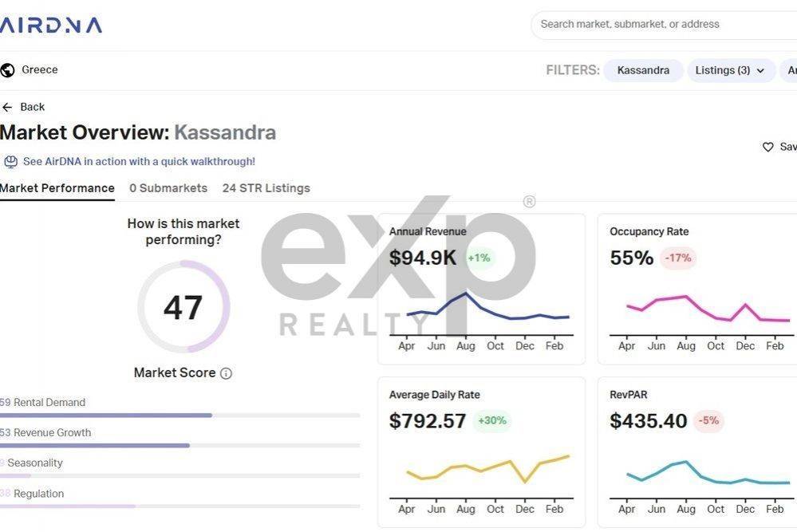
Task: Click the Market Score info icon
Action: [x=226, y=373]
